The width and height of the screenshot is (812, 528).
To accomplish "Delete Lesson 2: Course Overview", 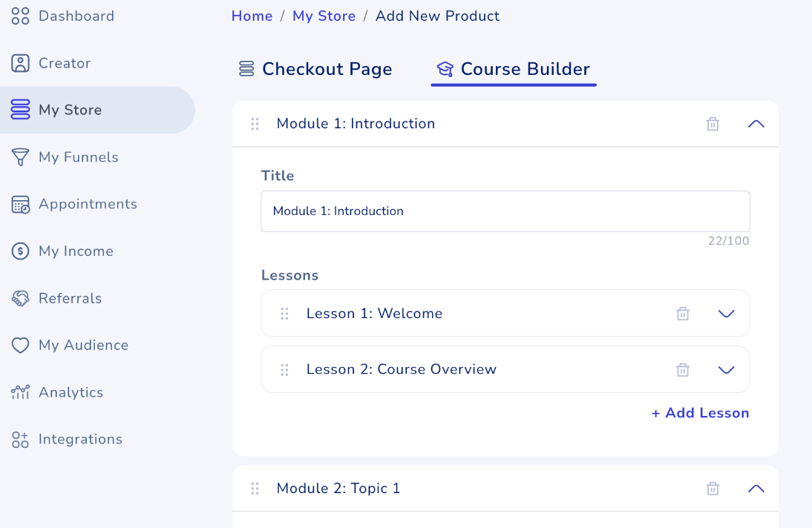I will click(683, 369).
